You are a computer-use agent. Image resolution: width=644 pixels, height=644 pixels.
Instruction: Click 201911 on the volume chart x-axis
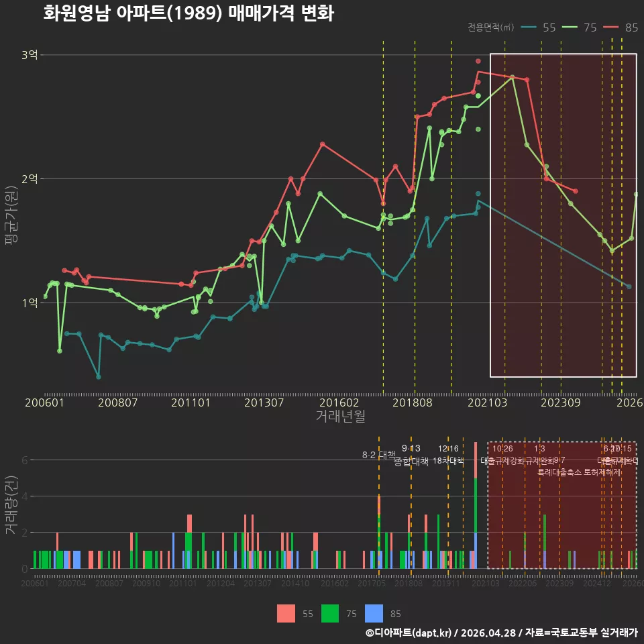point(446,583)
